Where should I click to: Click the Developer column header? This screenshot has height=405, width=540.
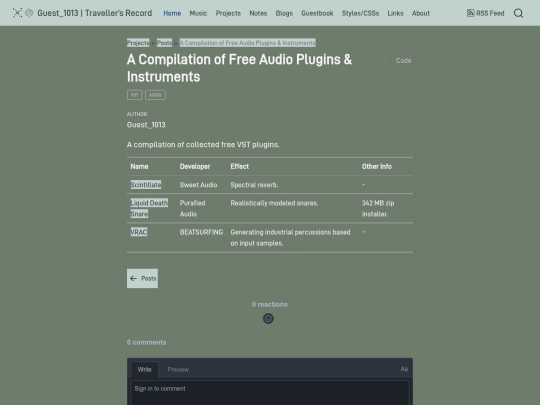pos(195,166)
